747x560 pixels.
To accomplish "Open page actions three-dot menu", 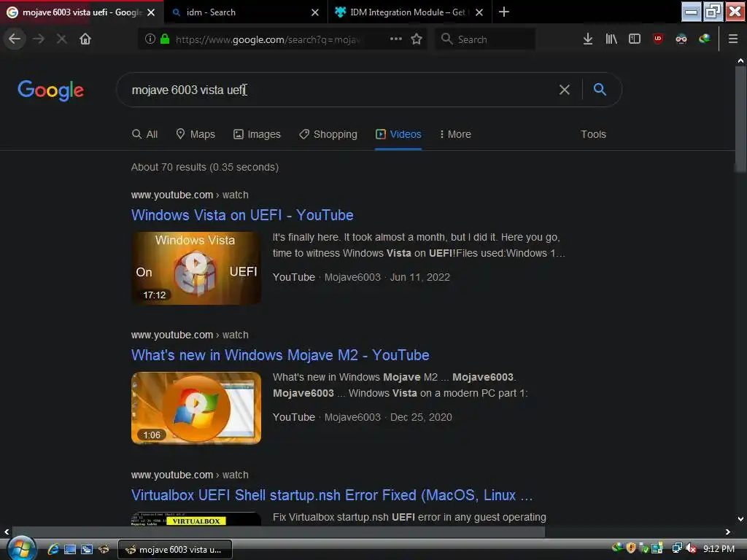I will (x=396, y=39).
